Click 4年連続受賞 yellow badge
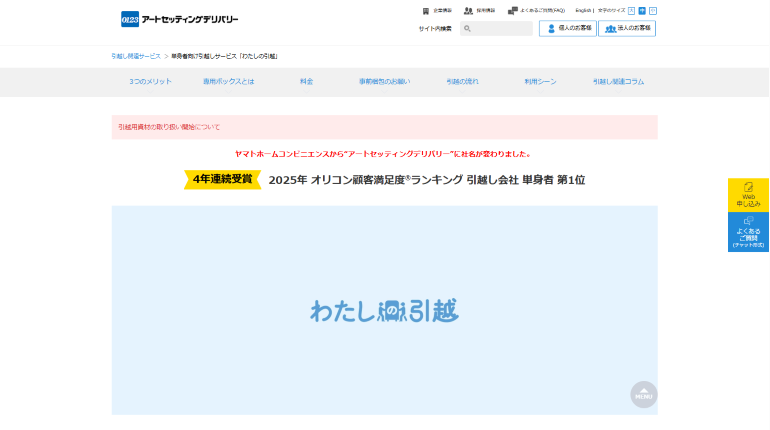This screenshot has height=430, width=770. point(222,179)
